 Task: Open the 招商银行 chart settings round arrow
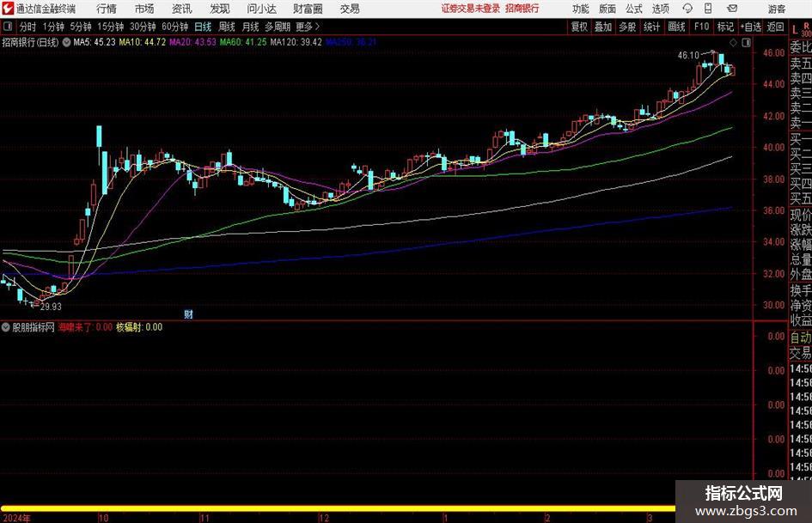(x=66, y=42)
